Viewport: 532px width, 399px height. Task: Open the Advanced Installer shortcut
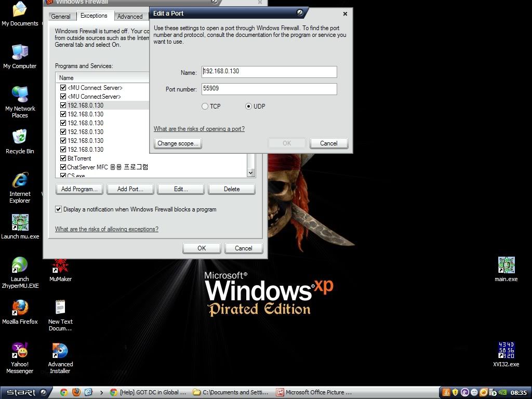click(x=60, y=351)
